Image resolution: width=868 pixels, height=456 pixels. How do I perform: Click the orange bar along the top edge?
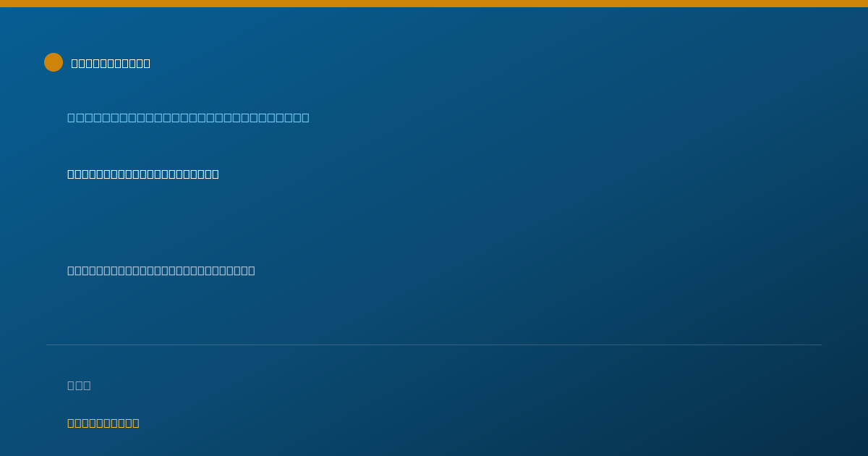coord(434,4)
